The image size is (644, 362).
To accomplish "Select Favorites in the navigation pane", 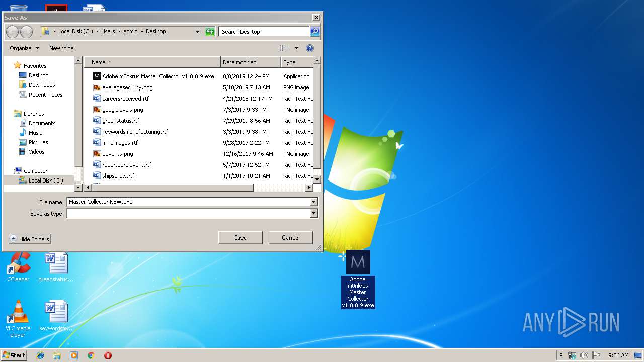I will click(x=35, y=66).
